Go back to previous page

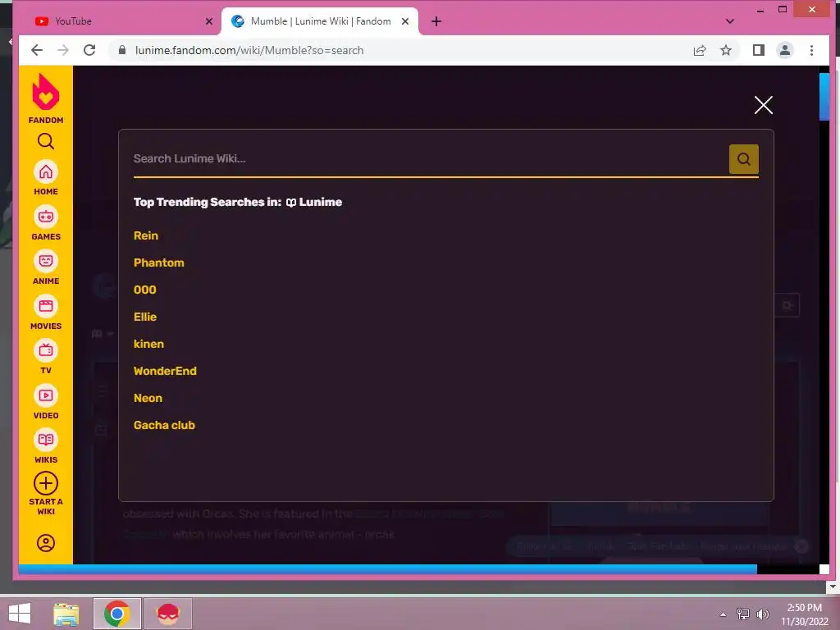click(36, 50)
